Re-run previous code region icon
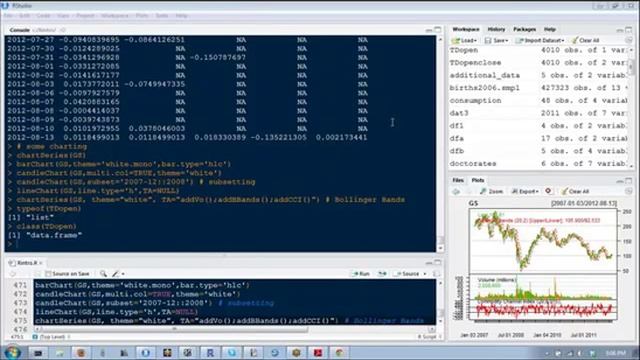Viewport: 640px width, 360px height. 382,274
